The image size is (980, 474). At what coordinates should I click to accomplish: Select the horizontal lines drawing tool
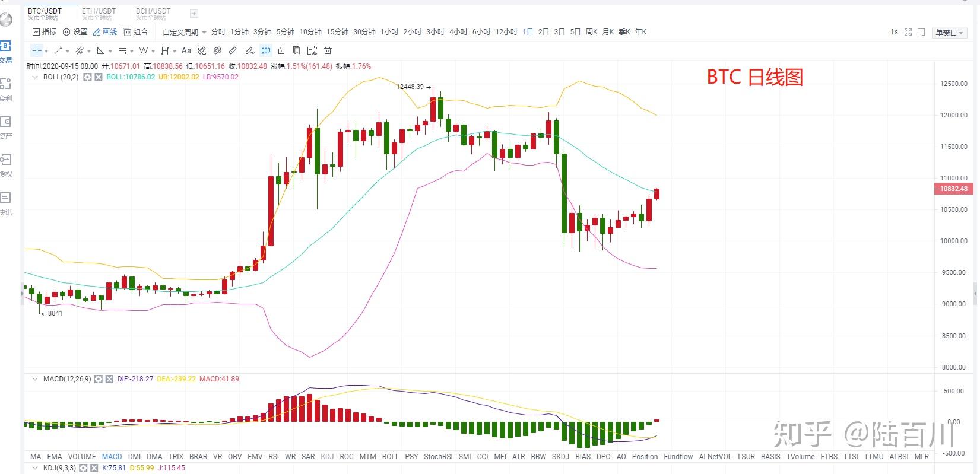point(122,50)
